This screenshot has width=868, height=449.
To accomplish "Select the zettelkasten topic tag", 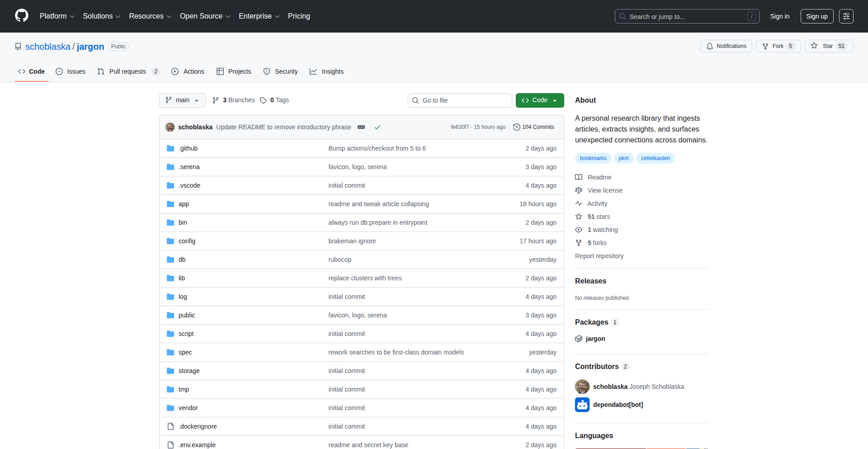I will (655, 158).
